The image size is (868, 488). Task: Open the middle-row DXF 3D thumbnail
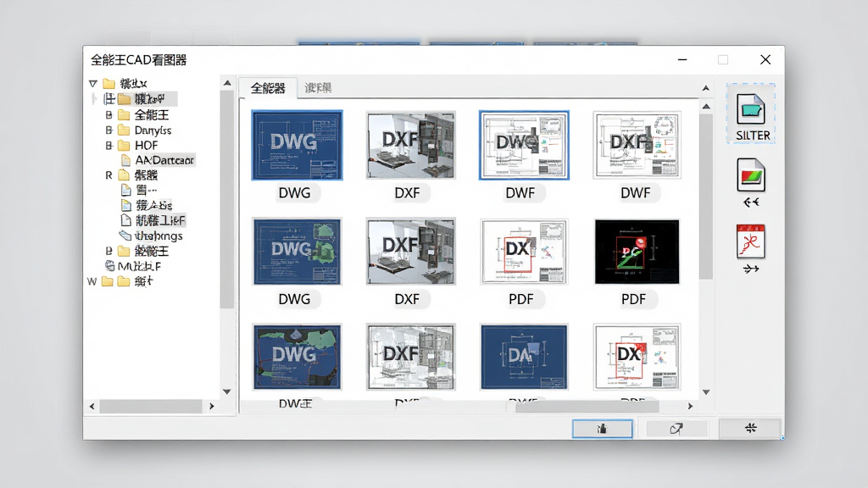coord(411,251)
